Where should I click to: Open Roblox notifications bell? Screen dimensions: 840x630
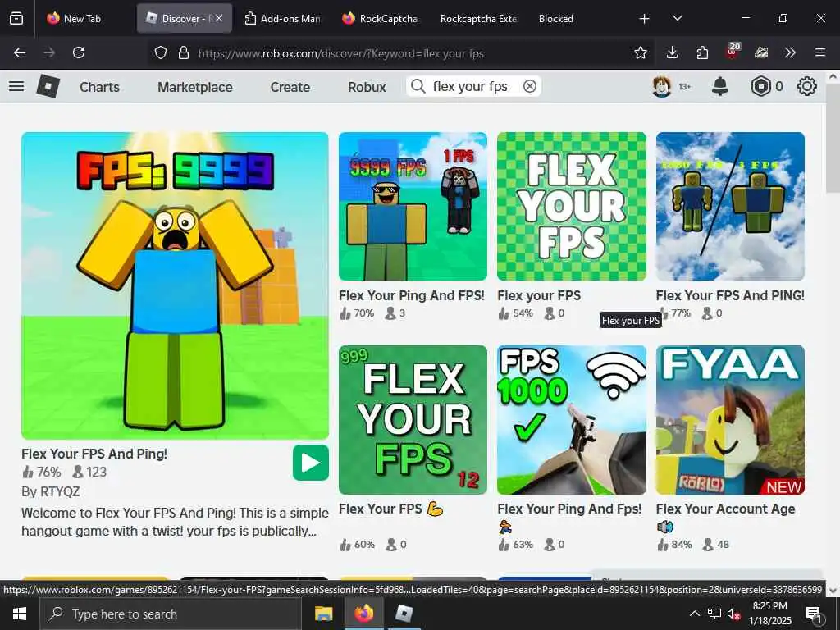click(720, 86)
